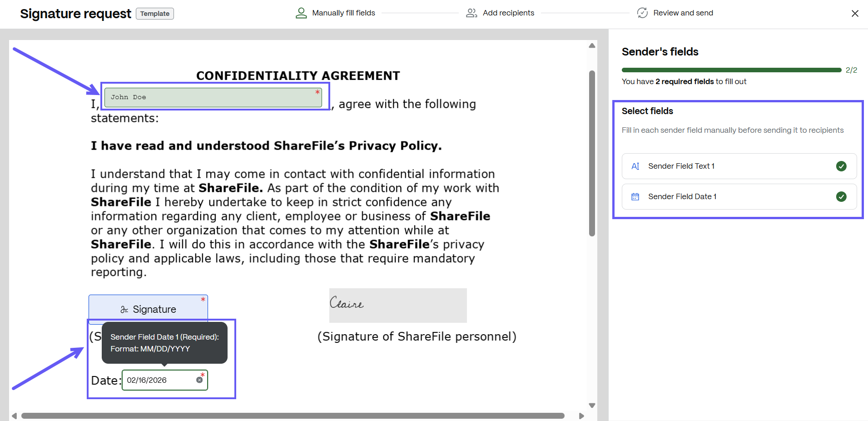
Task: Go to the Review and send step
Action: click(683, 13)
